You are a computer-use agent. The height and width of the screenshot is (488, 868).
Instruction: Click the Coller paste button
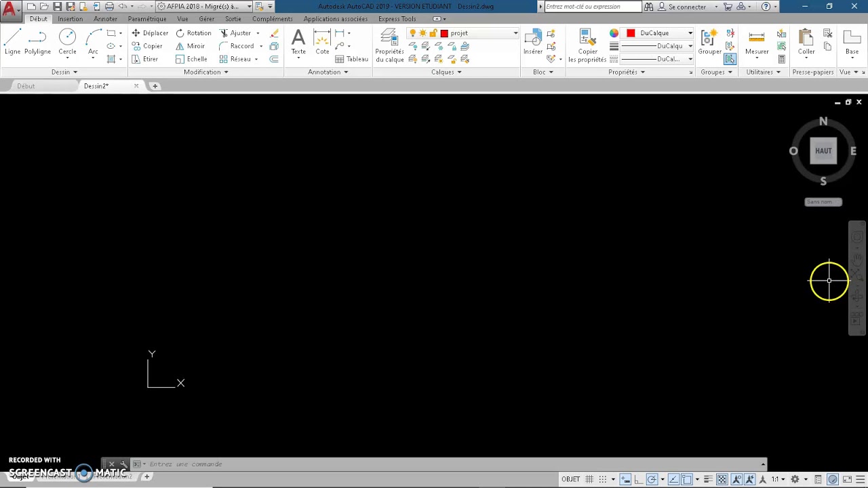pos(806,42)
